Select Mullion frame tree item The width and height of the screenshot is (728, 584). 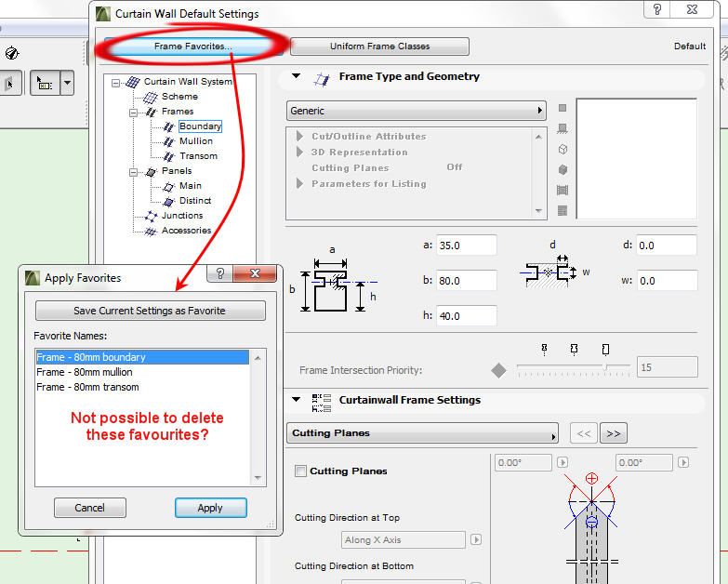click(196, 141)
